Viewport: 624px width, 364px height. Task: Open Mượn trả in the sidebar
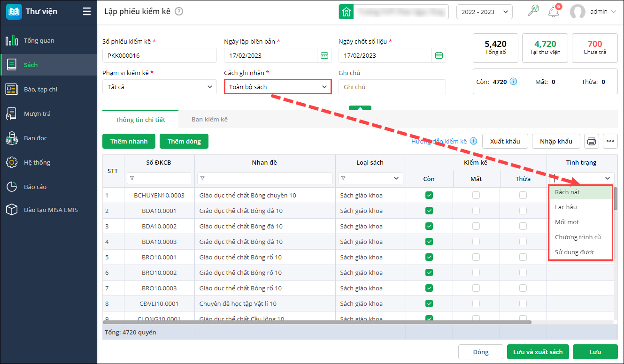pos(37,114)
